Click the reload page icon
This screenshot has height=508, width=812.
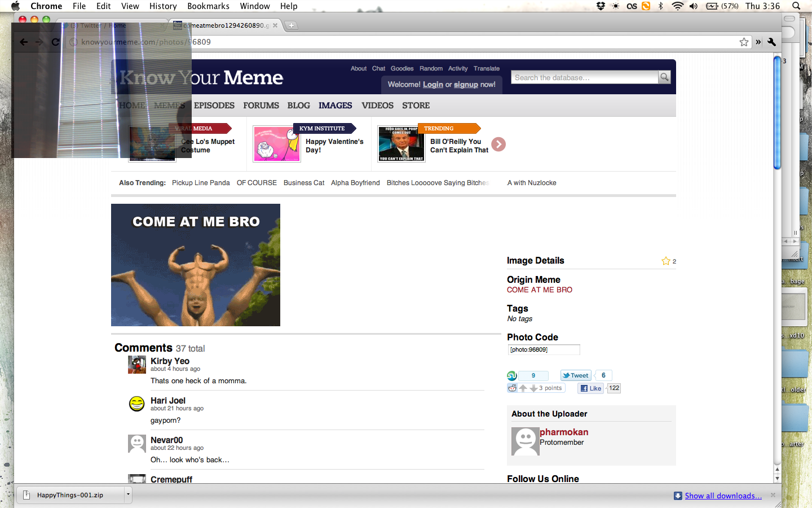click(x=55, y=42)
